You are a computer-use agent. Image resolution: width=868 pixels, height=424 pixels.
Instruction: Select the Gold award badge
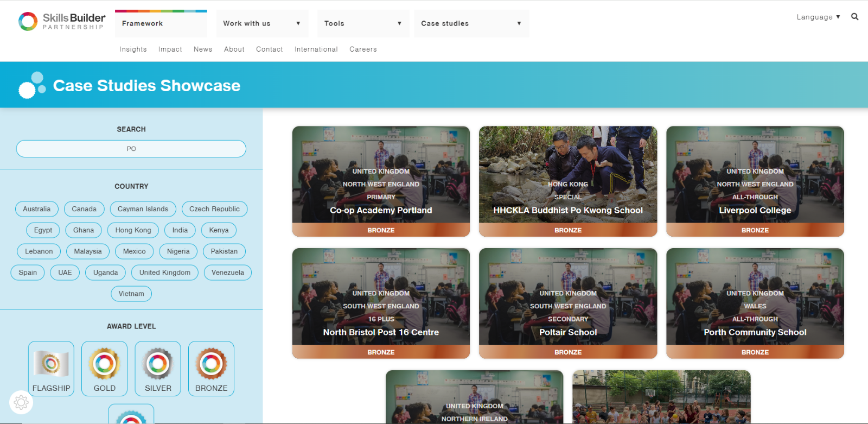[x=105, y=369]
